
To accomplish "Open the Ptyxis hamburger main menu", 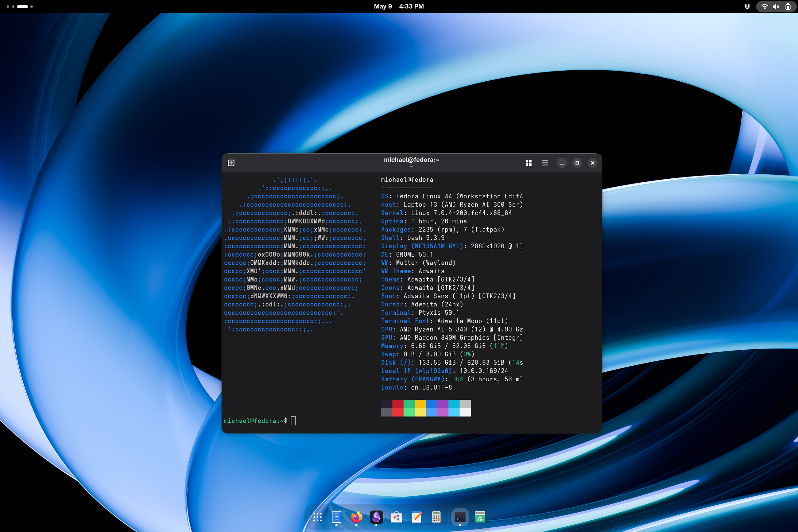I will click(545, 163).
